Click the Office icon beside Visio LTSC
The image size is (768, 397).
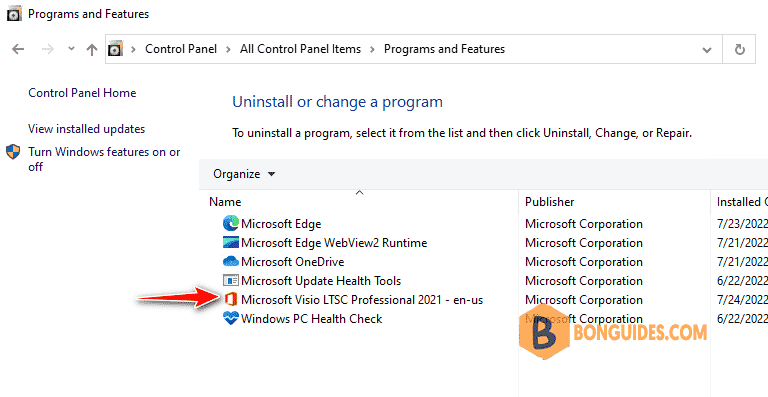(x=230, y=300)
